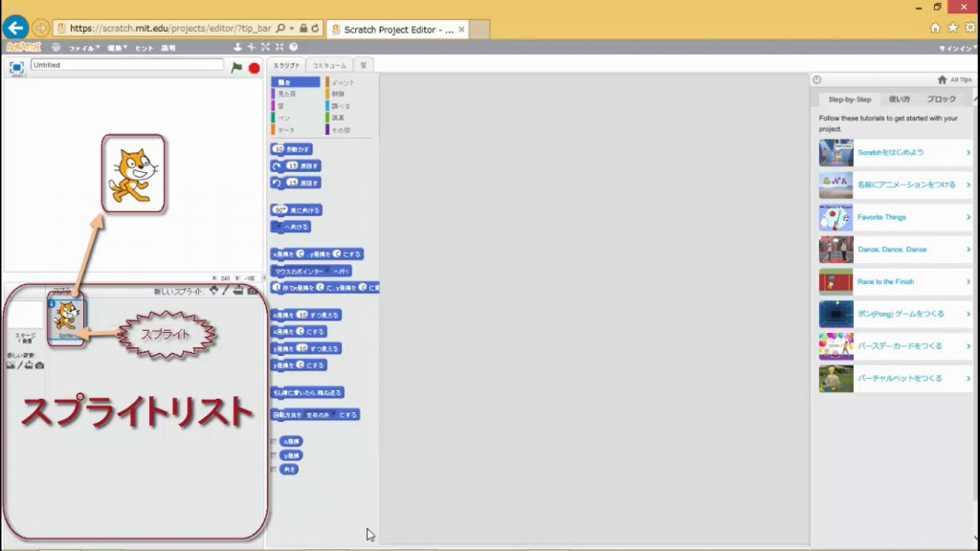Click the green flag to start
The image size is (980, 551).
coord(236,68)
